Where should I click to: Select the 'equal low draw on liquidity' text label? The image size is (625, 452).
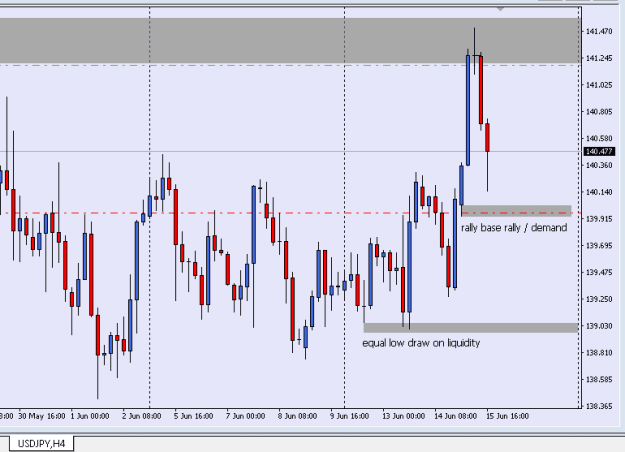(421, 343)
